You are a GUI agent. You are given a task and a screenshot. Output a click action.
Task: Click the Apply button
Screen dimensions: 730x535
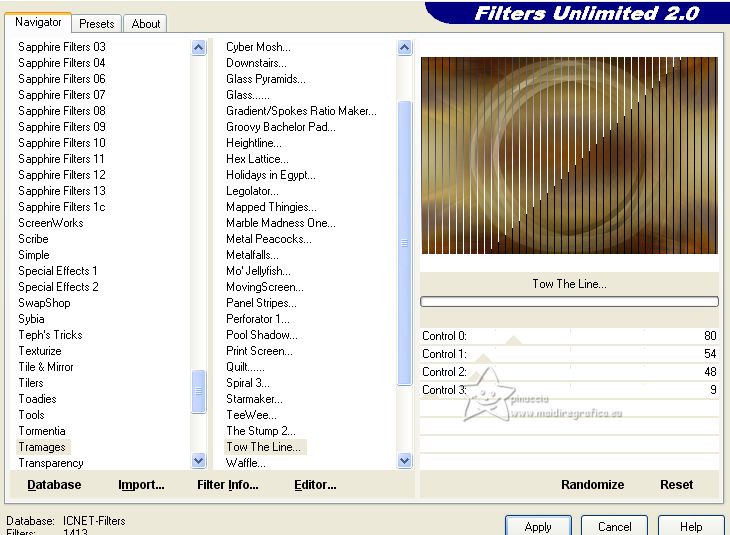point(538,527)
